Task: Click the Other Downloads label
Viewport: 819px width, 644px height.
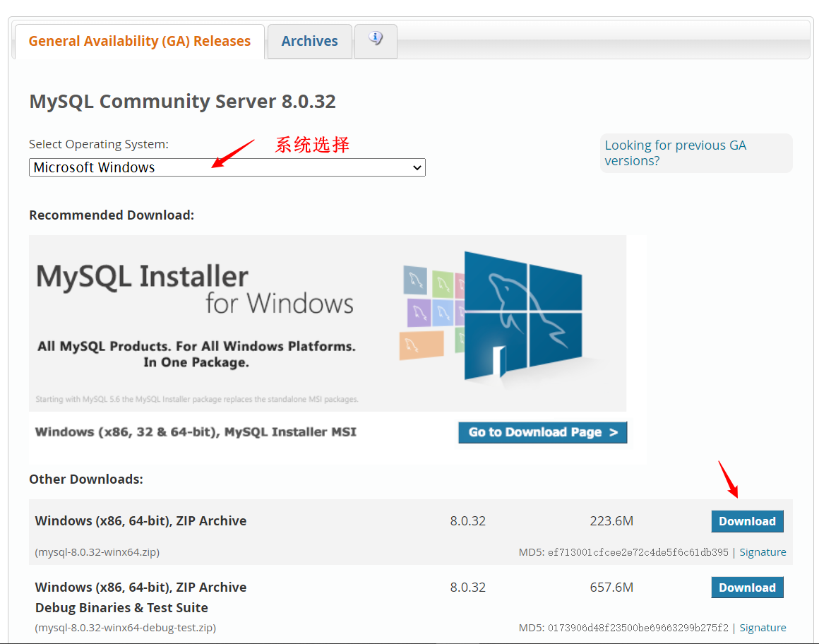Action: click(x=85, y=479)
